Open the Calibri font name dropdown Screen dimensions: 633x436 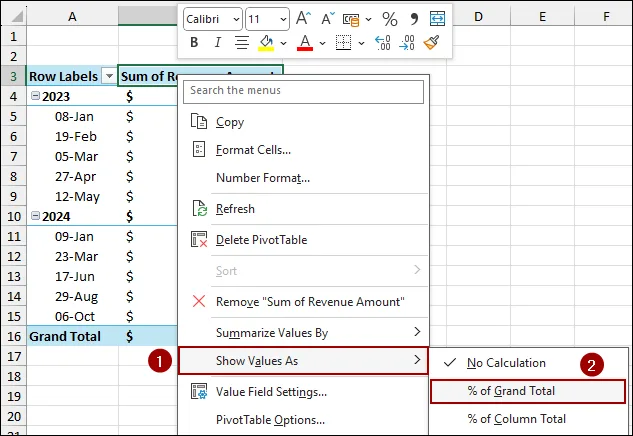coord(236,19)
